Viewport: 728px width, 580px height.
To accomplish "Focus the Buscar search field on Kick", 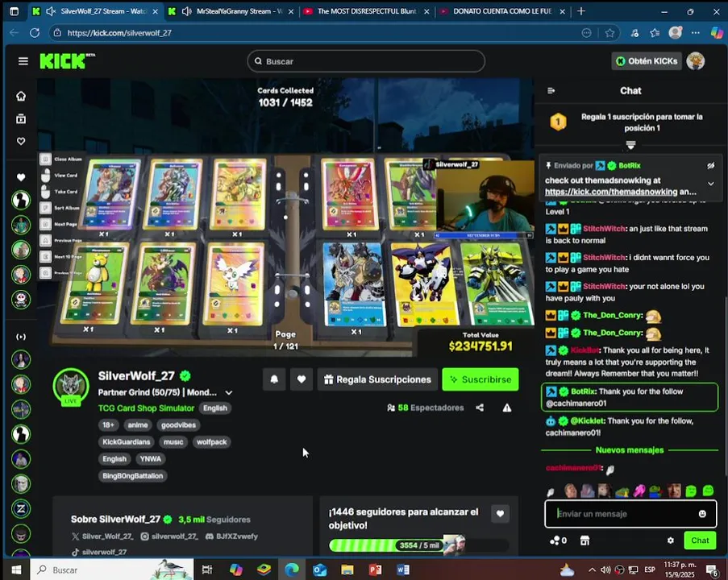I will tap(366, 61).
